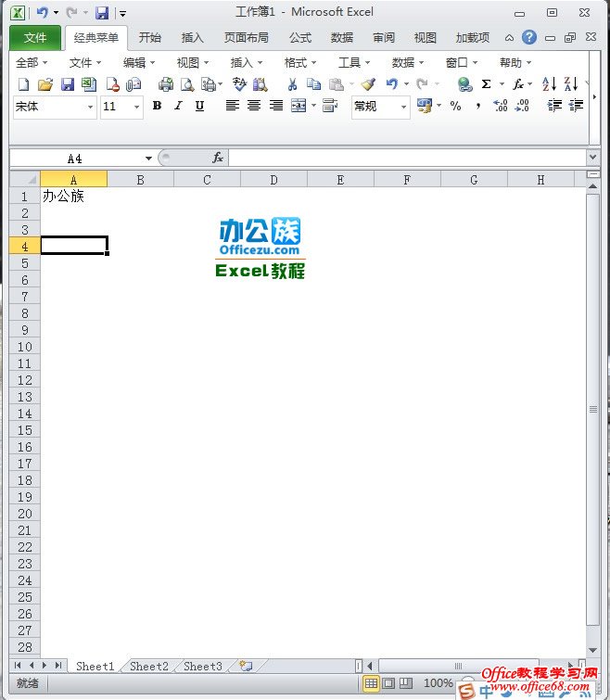Minimize the ribbon caret button
610x700 pixels.
pyautogui.click(x=509, y=37)
